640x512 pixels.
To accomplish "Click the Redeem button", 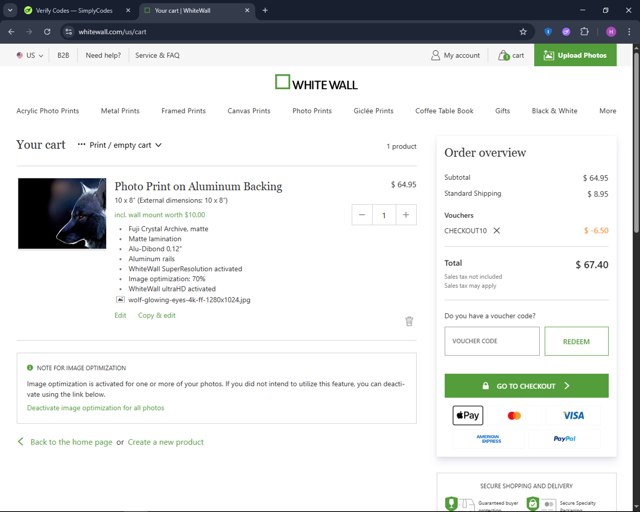I will pos(576,341).
